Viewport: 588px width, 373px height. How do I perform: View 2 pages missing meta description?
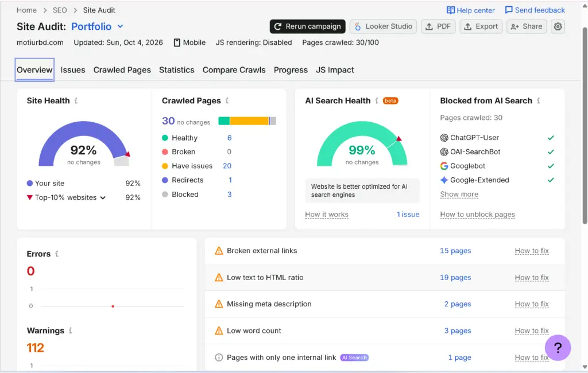[458, 304]
